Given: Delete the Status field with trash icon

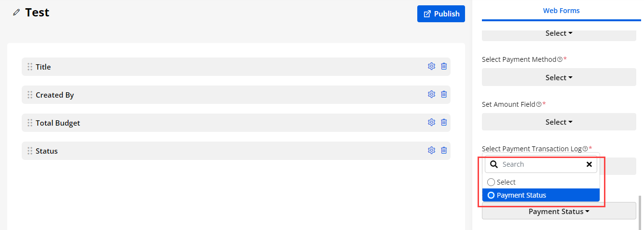Looking at the screenshot, I should pos(444,151).
